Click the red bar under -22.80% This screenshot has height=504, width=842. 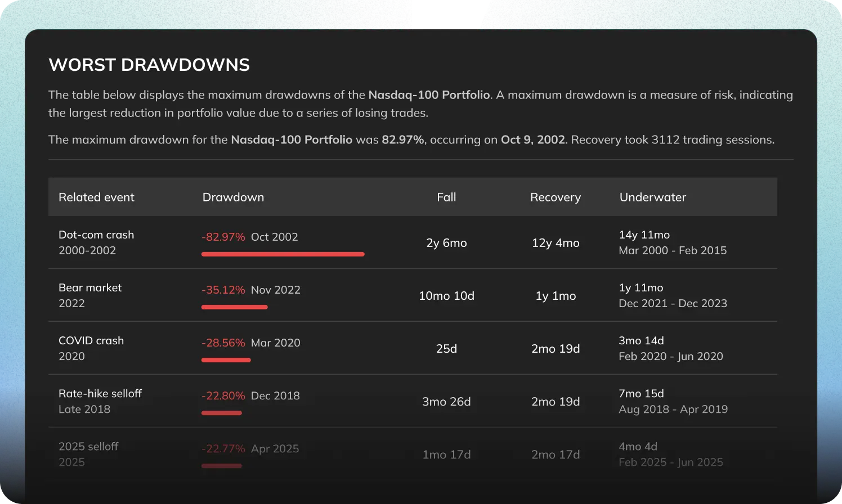tap(222, 413)
